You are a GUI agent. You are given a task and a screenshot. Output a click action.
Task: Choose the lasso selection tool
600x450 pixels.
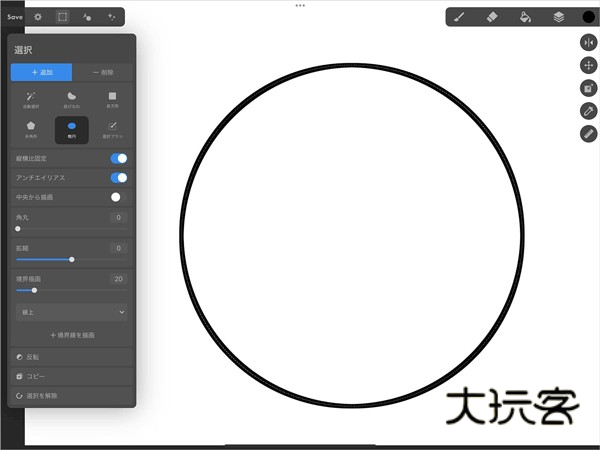(71, 98)
